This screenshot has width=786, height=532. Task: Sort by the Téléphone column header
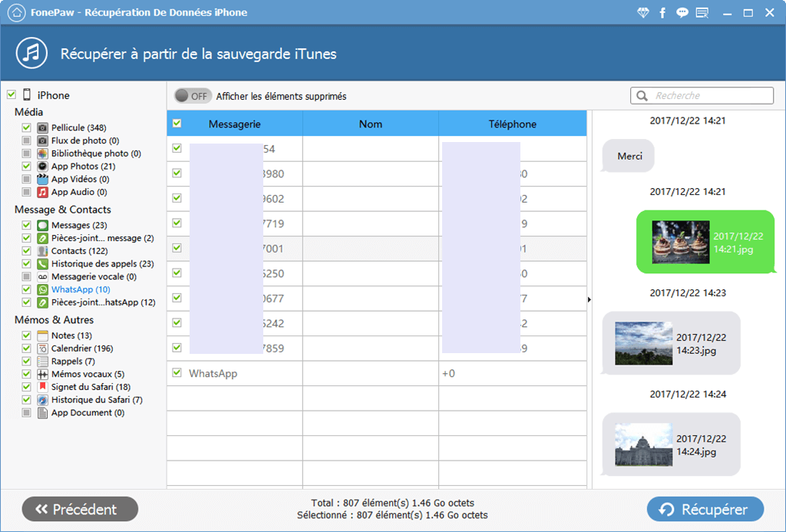[x=512, y=124]
